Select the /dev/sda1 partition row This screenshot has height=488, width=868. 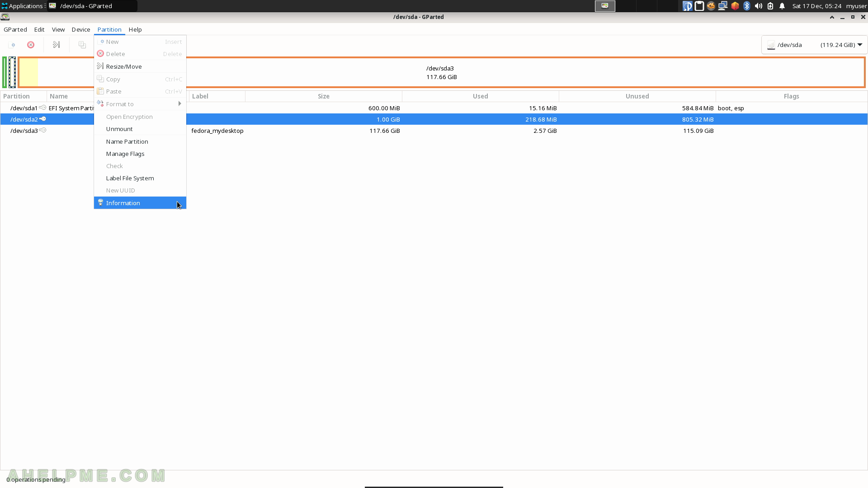tap(434, 108)
